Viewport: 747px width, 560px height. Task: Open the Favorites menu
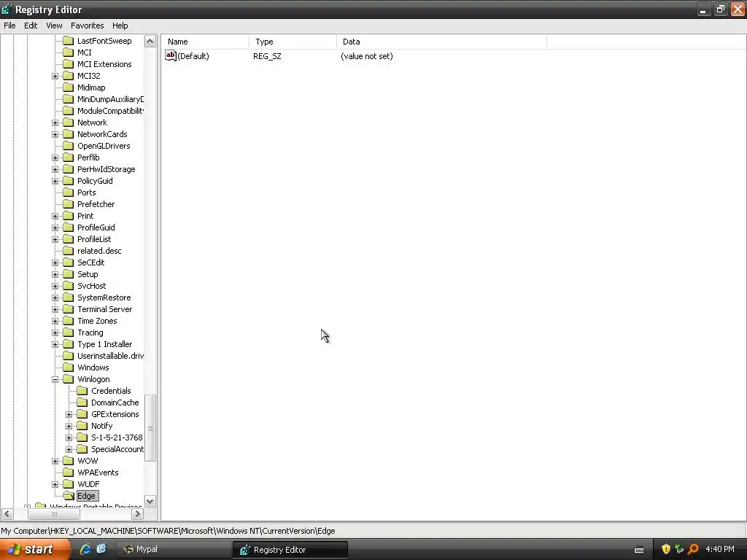[88, 26]
